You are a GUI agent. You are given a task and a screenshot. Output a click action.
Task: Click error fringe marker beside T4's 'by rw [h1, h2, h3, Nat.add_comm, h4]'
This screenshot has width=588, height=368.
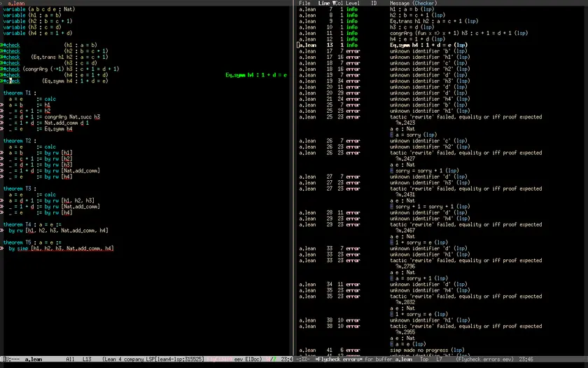[2, 231]
